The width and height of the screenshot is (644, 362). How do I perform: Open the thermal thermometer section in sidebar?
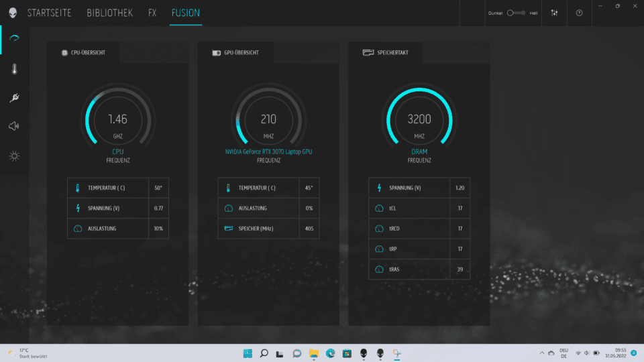14,69
